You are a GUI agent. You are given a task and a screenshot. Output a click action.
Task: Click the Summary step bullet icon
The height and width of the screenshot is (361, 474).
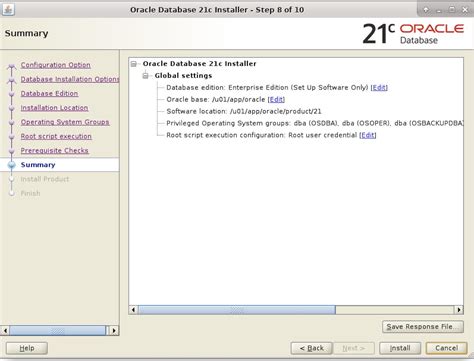click(12, 165)
